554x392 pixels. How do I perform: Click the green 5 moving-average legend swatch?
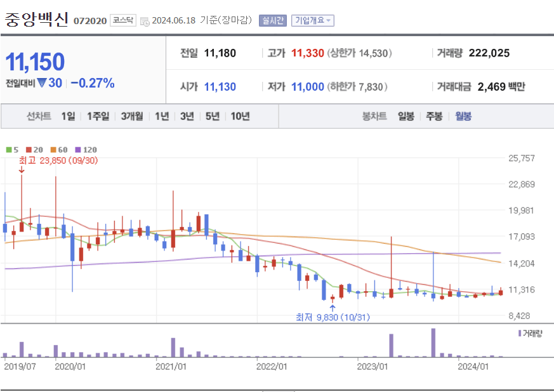click(x=9, y=150)
